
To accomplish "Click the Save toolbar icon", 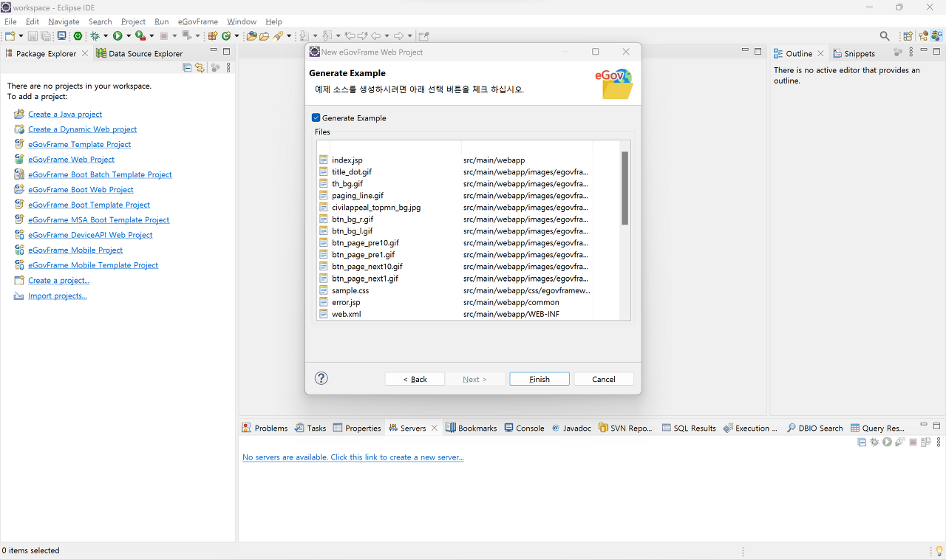I will 33,35.
